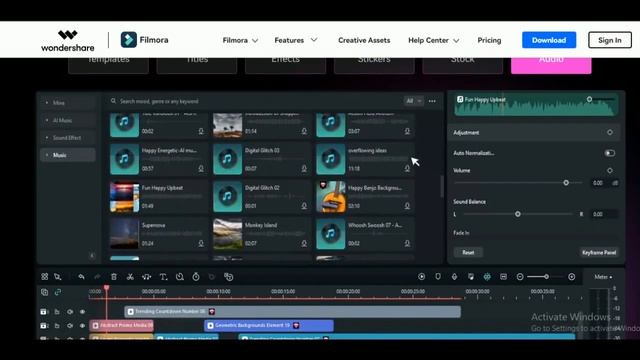Click the circular render preview icon in timeline toolbar
640x360 pixels.
pyautogui.click(x=422, y=277)
